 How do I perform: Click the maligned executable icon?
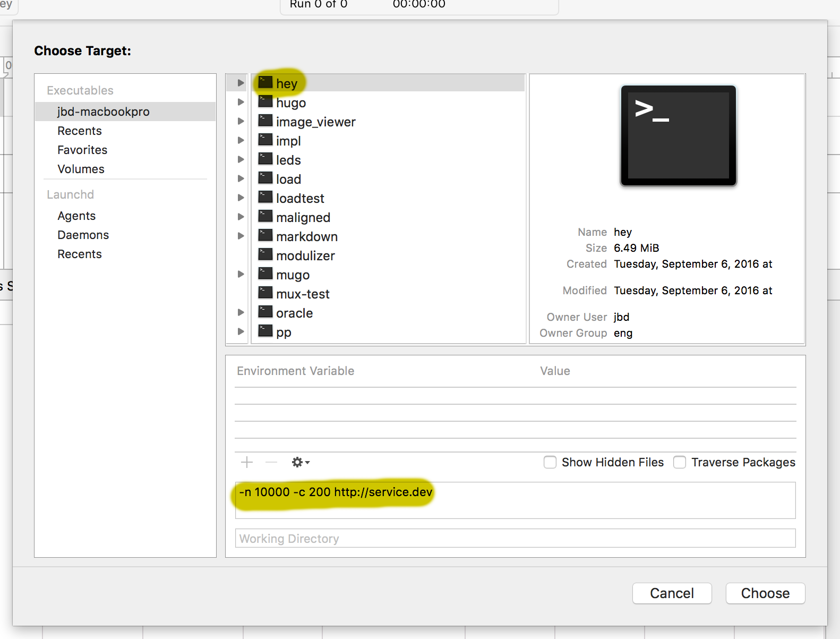265,216
